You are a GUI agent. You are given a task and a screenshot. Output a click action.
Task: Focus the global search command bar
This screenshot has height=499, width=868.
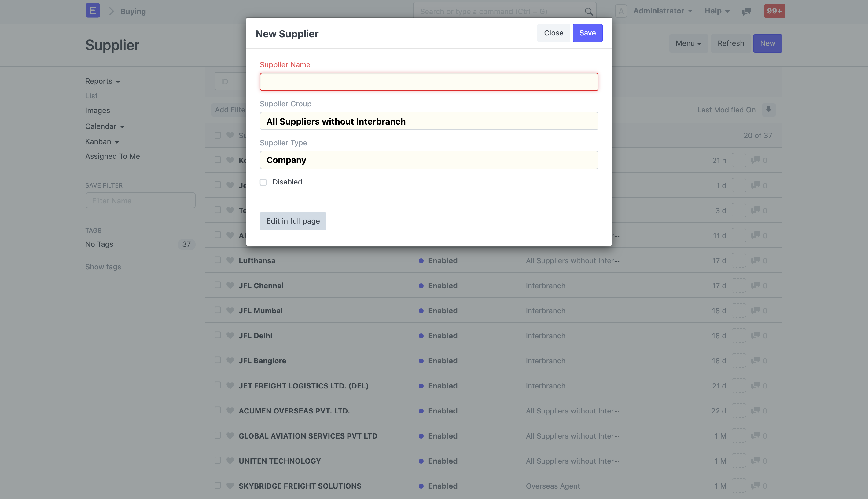click(505, 11)
